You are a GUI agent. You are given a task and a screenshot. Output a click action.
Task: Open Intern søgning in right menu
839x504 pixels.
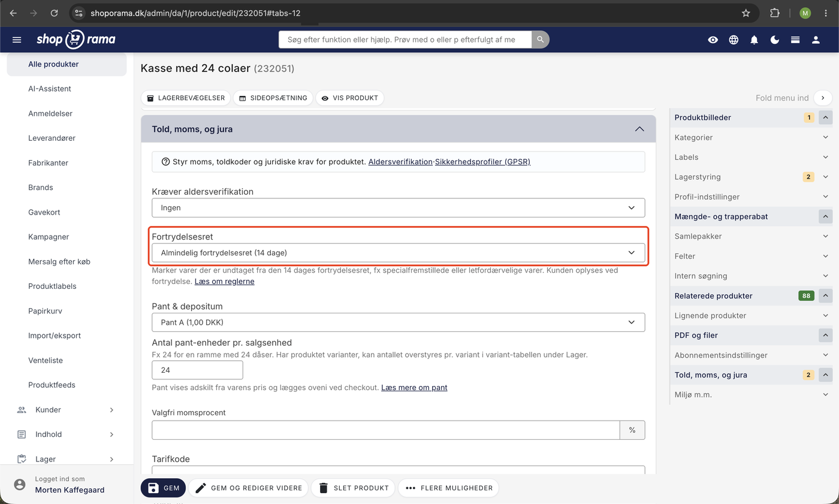[x=750, y=276]
